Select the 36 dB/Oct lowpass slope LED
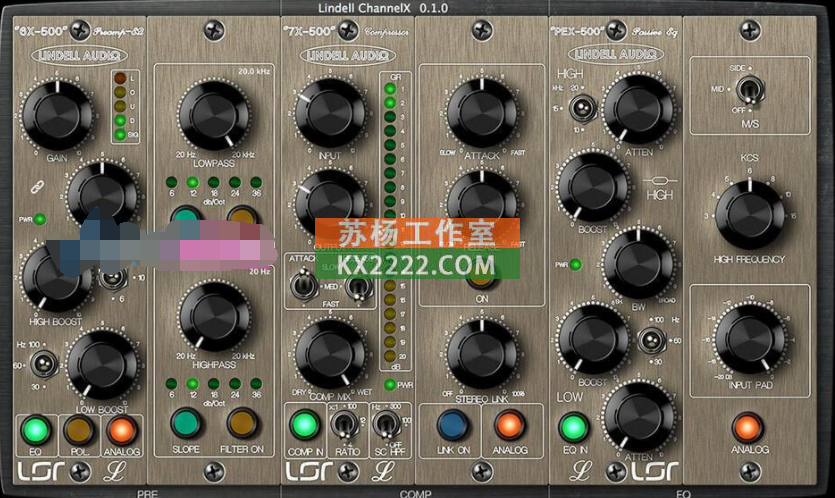 pos(256,182)
